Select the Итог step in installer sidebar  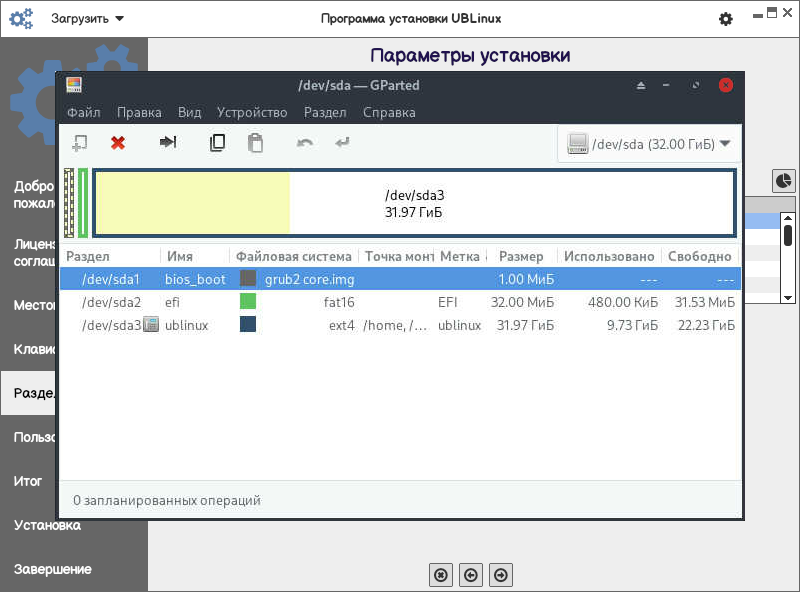coord(28,481)
